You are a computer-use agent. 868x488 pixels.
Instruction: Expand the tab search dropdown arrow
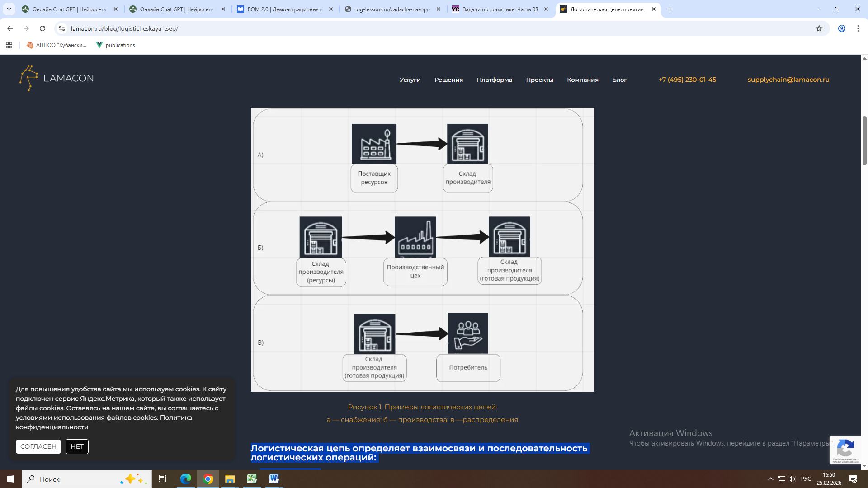(x=9, y=9)
